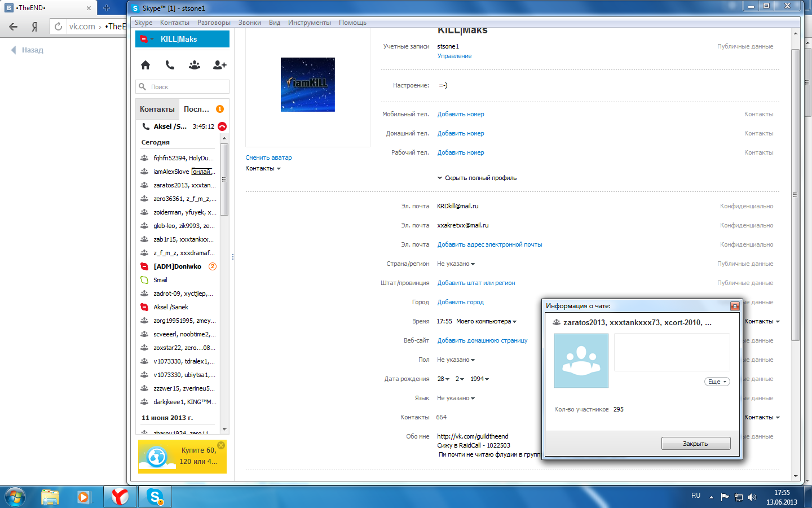Open volume control in system tray
Viewport: 812px width, 508px height.
752,497
